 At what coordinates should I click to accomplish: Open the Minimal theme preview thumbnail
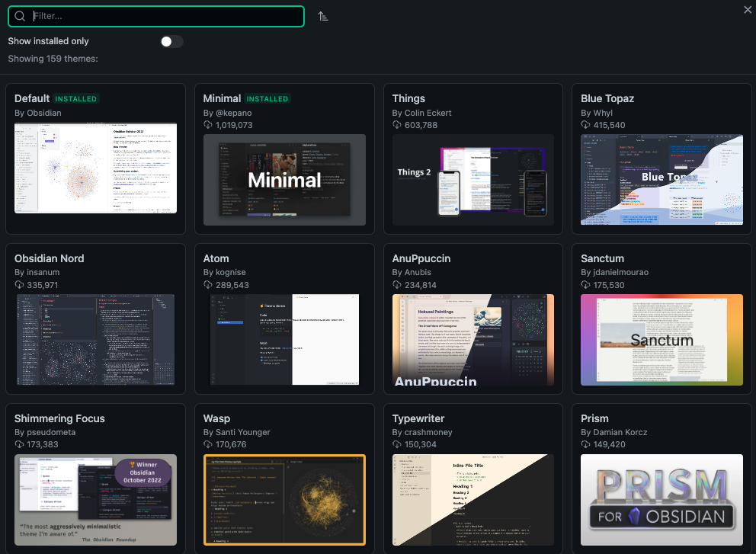pyautogui.click(x=284, y=181)
